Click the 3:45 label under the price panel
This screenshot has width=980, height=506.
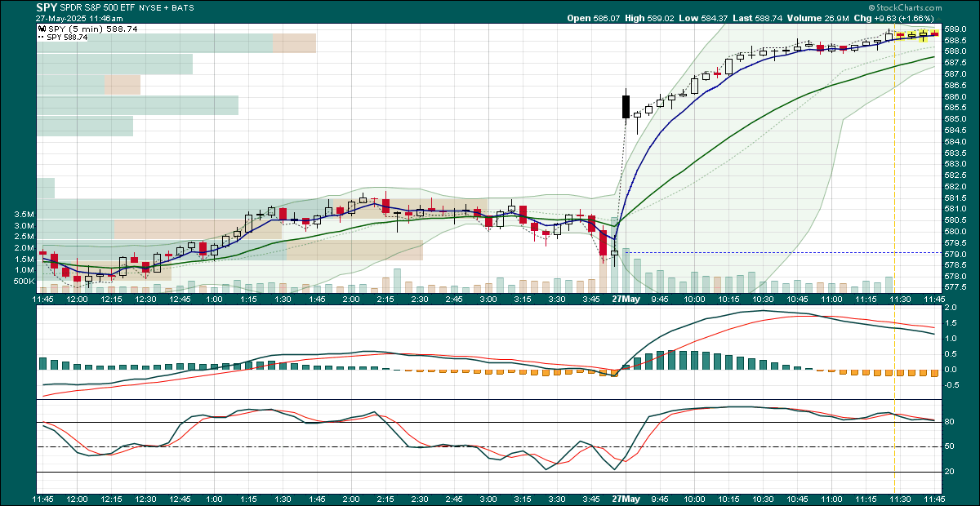[x=591, y=300]
